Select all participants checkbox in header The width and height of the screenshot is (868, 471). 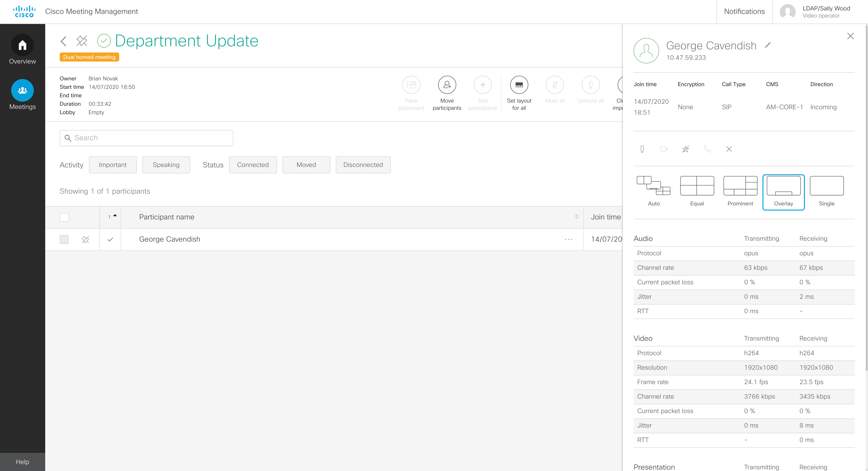64,217
